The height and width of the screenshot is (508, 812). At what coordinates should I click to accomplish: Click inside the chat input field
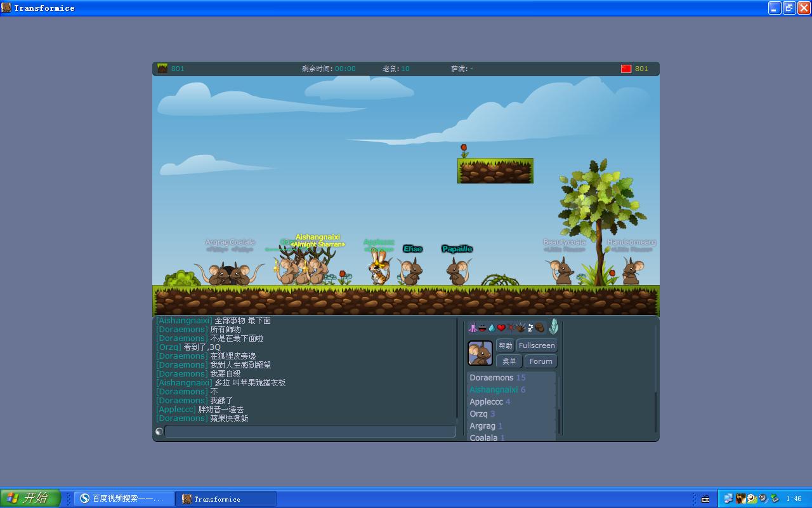click(x=310, y=432)
